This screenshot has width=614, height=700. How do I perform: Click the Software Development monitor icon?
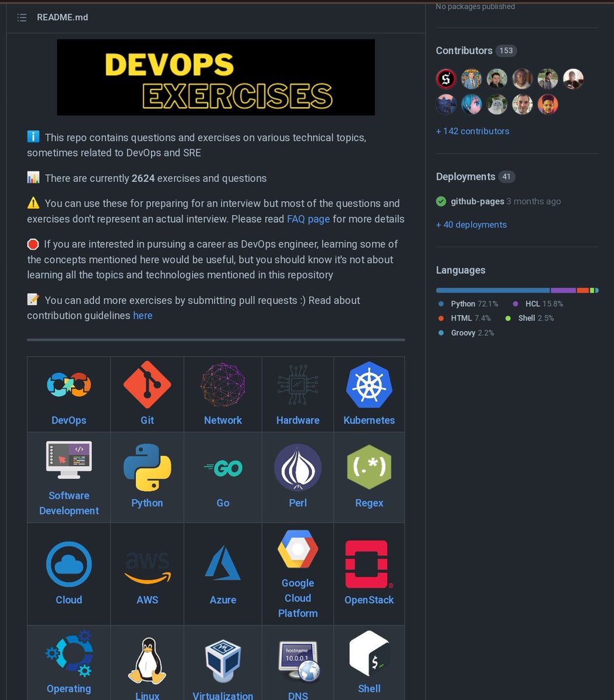(x=69, y=460)
